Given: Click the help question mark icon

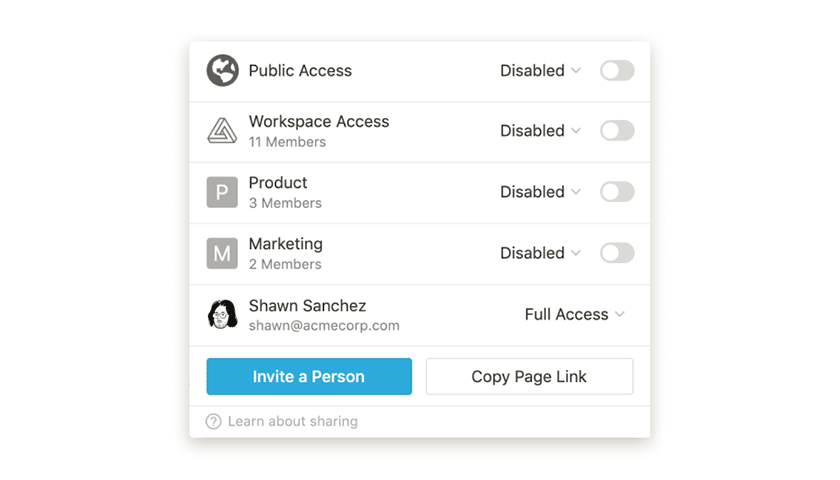Looking at the screenshot, I should tap(213, 422).
